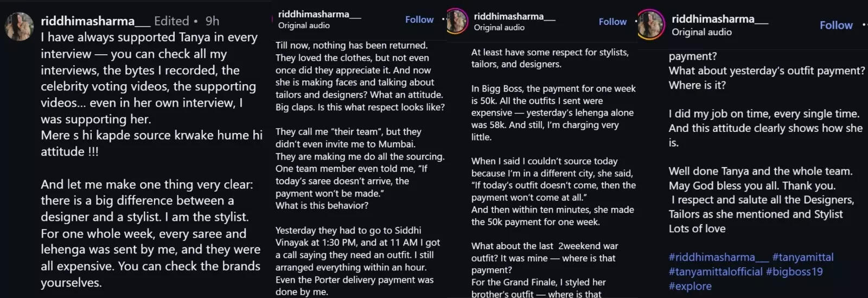Open the #bigboss19 hashtag
Viewport: 868px width, 298px height.
click(x=794, y=272)
